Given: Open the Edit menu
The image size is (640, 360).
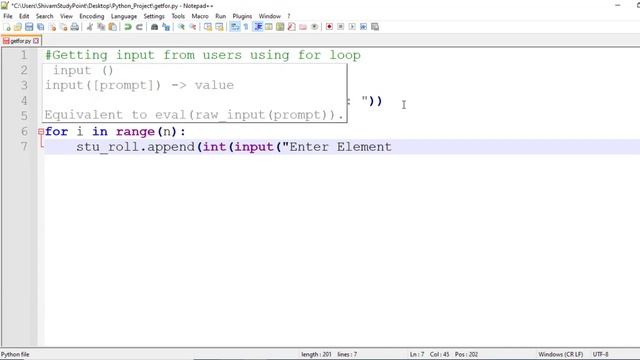Looking at the screenshot, I should [x=24, y=16].
